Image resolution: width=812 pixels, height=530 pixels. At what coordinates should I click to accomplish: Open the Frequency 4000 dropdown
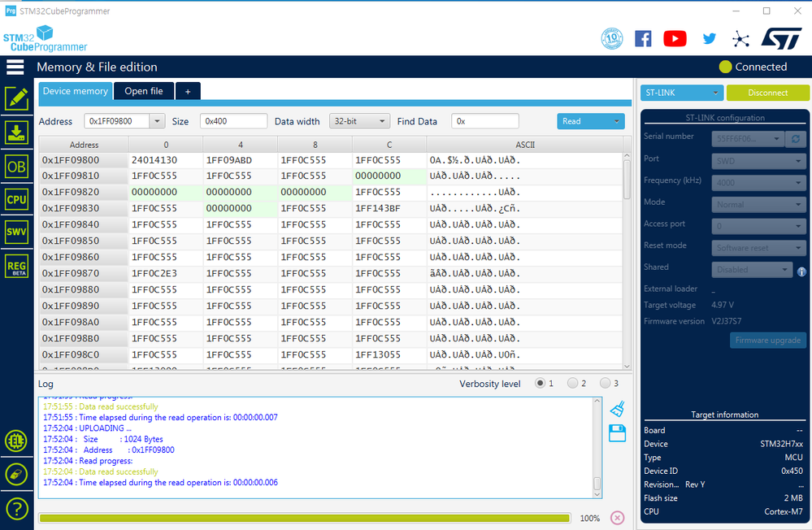[758, 182]
